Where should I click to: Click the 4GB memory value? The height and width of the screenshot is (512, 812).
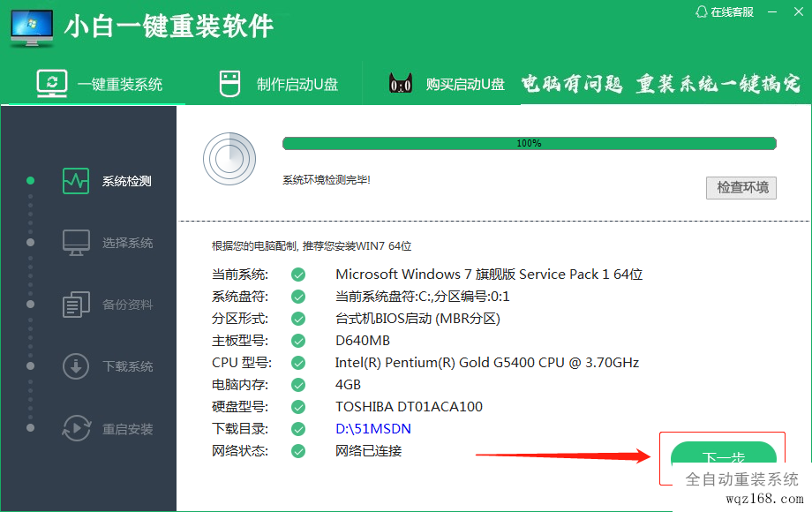(x=348, y=385)
